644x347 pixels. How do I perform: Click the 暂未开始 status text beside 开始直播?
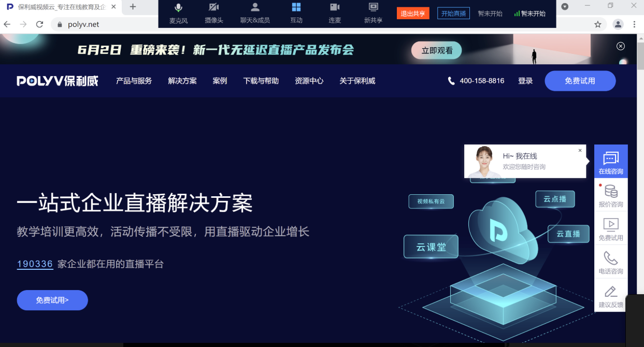490,14
